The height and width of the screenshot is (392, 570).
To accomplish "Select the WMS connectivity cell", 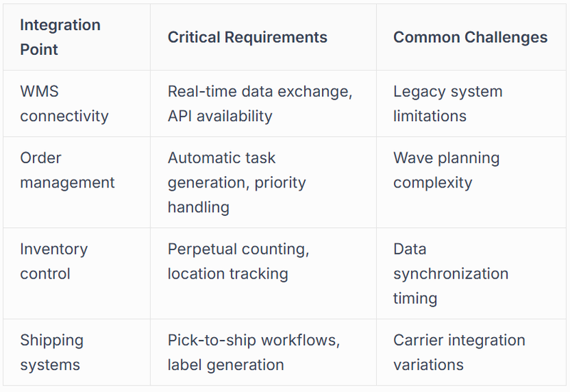I will [77, 103].
